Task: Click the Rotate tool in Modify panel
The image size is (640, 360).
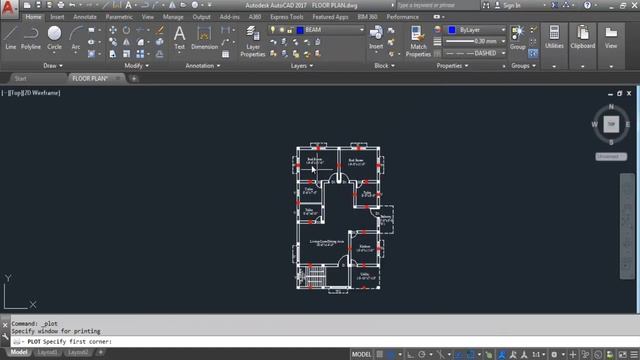Action: coord(127,30)
